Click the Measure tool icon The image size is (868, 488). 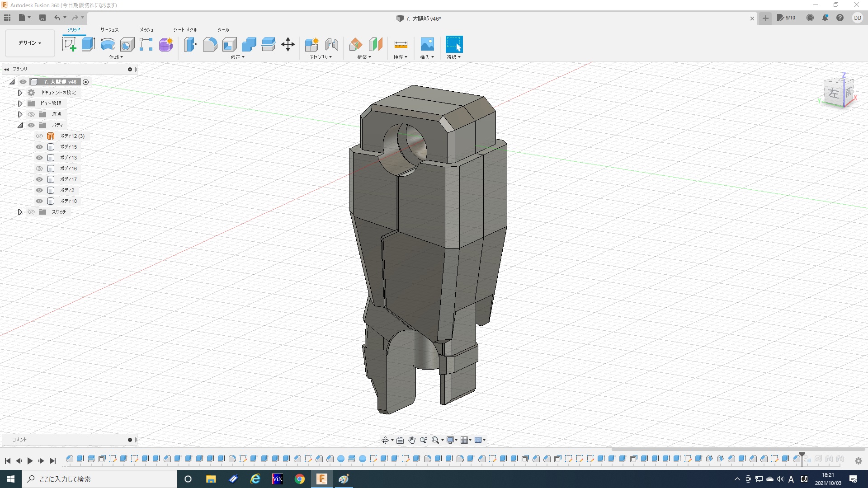[x=401, y=44]
